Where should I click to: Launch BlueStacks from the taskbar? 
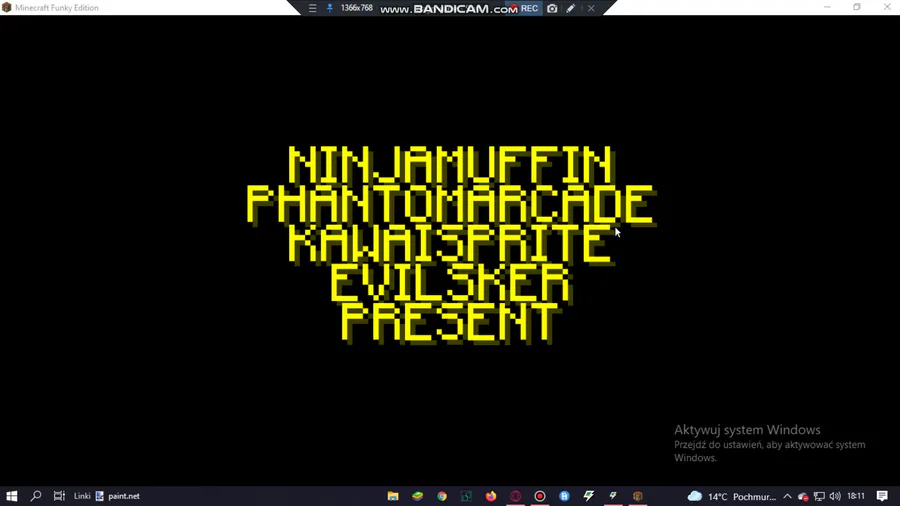417,496
